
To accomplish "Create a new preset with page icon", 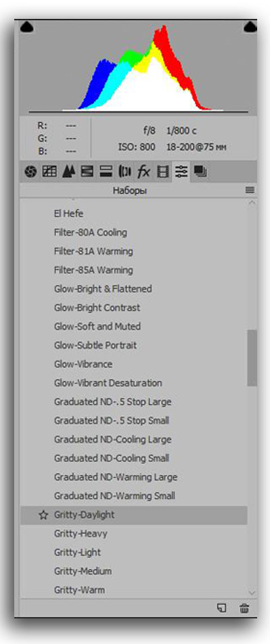I will (222, 608).
